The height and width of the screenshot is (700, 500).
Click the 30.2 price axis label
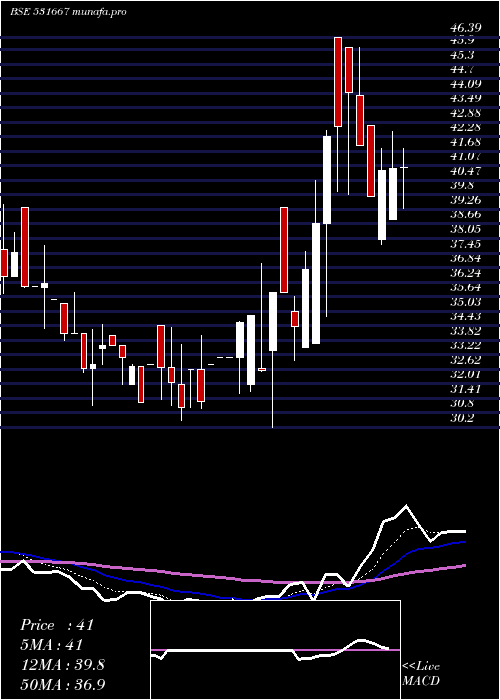(x=462, y=418)
